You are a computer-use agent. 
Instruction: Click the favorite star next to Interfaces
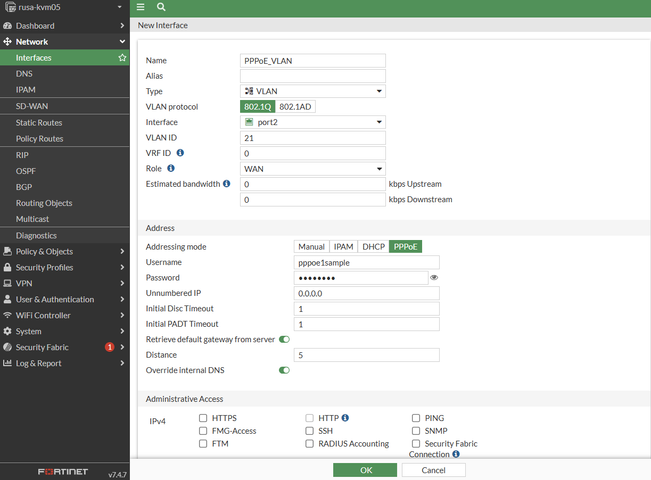[122, 58]
